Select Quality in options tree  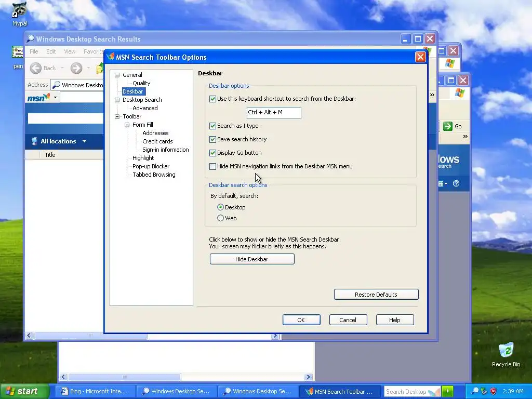coord(141,83)
